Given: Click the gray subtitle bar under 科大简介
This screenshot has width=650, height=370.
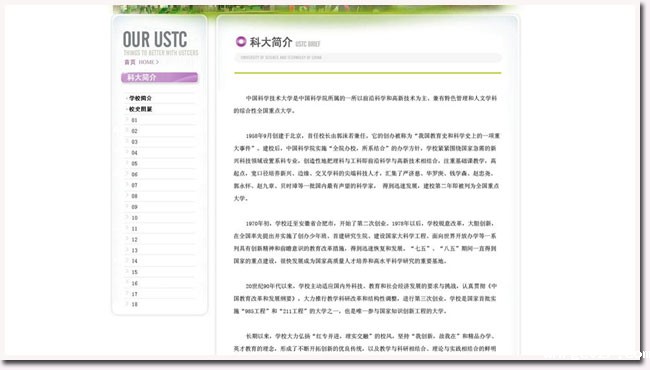Looking at the screenshot, I should (x=368, y=58).
